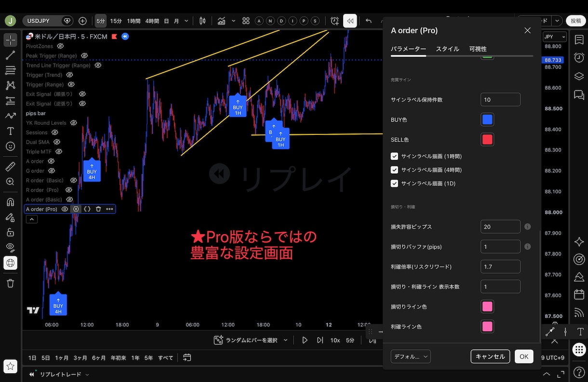Expand the bottom panel chevron
Viewport: 588px width, 382px height.
[x=547, y=374]
